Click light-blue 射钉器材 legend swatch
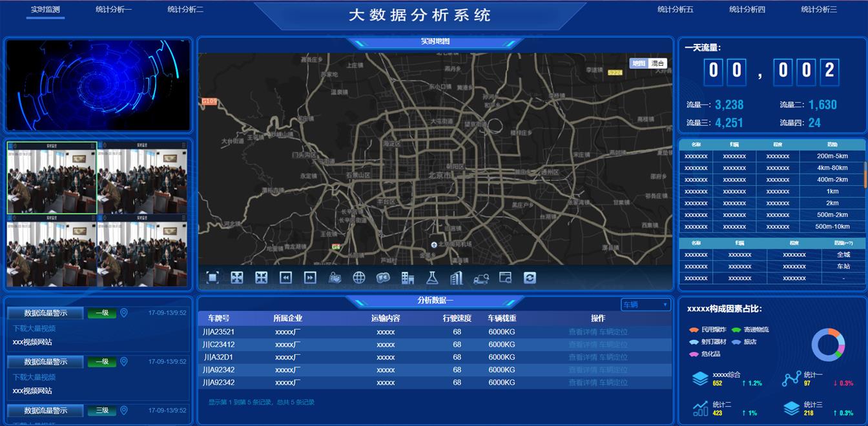 pyautogui.click(x=694, y=342)
